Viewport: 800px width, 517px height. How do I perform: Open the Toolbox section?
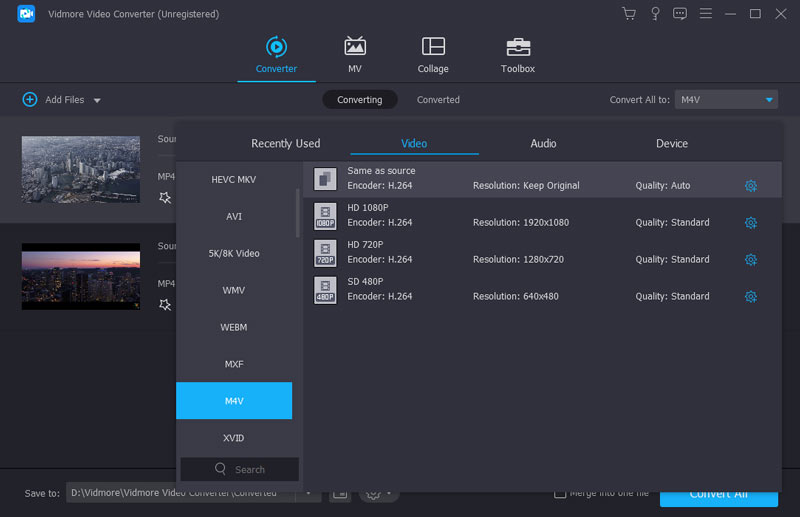point(517,55)
